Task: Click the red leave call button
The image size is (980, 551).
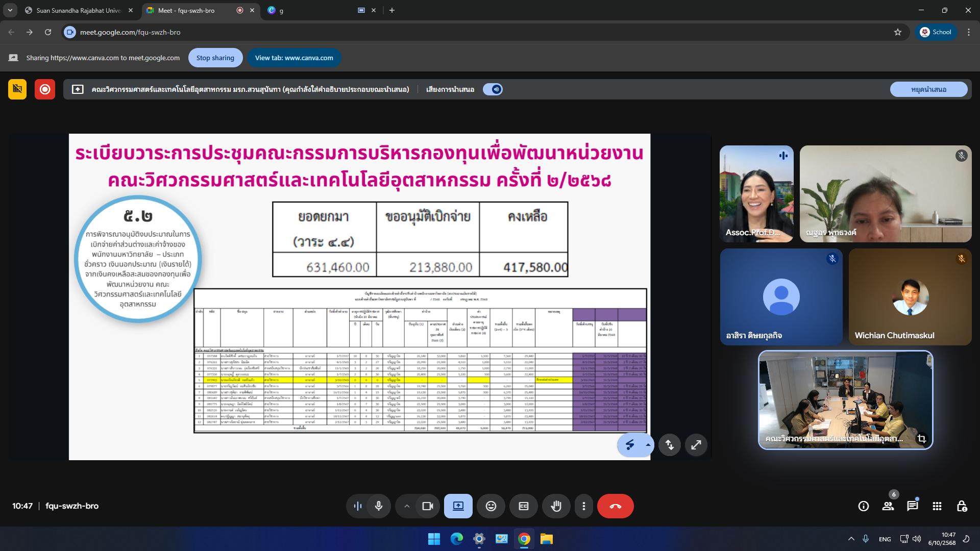Action: pyautogui.click(x=615, y=506)
